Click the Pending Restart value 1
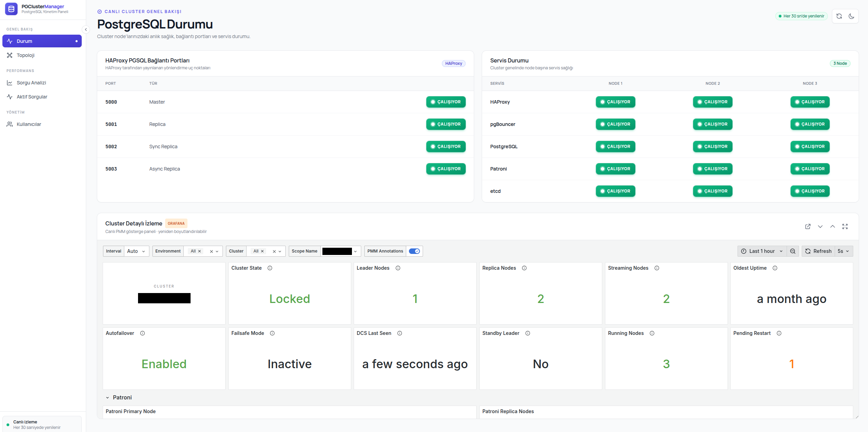This screenshot has height=432, width=868. (792, 364)
